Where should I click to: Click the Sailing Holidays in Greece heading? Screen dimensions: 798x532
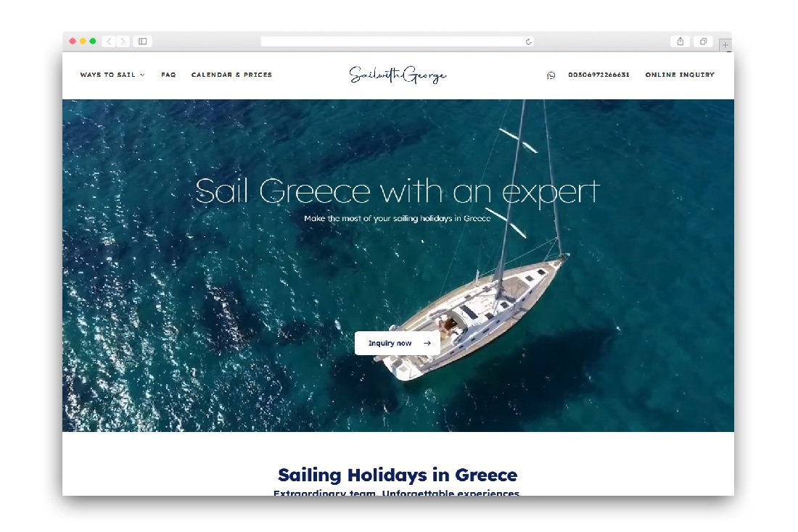[x=398, y=475]
